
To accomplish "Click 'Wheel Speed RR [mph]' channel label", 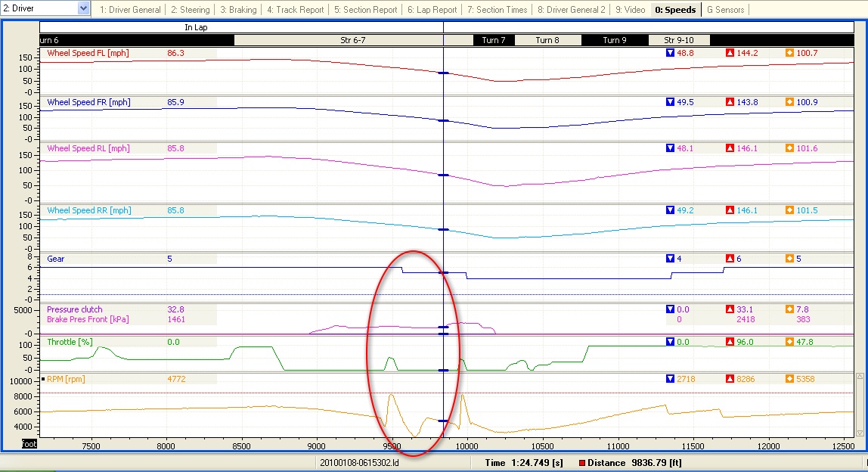I will [89, 210].
